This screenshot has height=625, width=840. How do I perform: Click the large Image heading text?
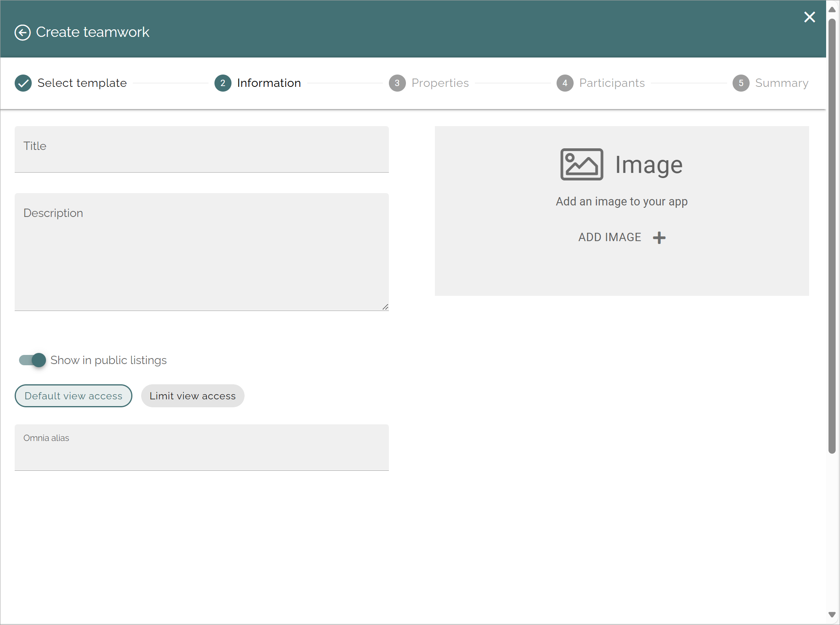click(x=649, y=165)
